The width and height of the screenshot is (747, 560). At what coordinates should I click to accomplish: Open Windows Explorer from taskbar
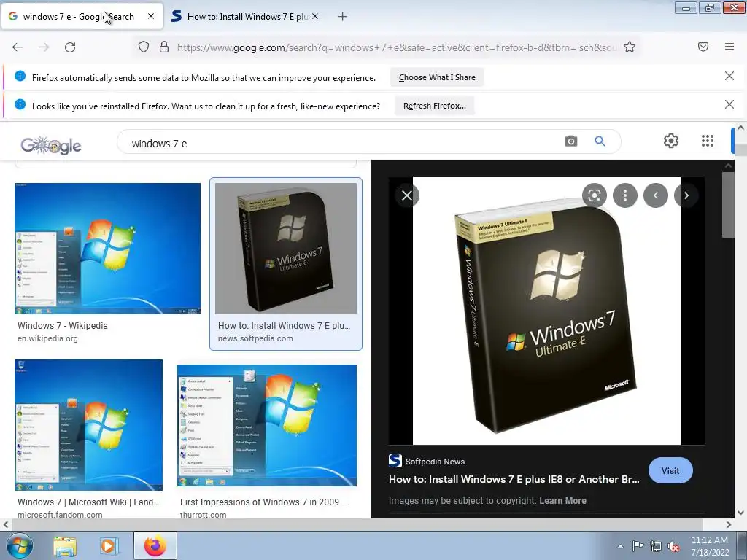(x=65, y=545)
